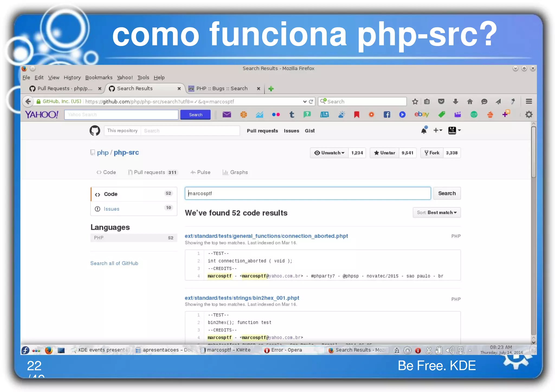Click the eBay icon in Yahoo toolbar
Image resolution: width=555 pixels, height=392 pixels.
pos(421,114)
